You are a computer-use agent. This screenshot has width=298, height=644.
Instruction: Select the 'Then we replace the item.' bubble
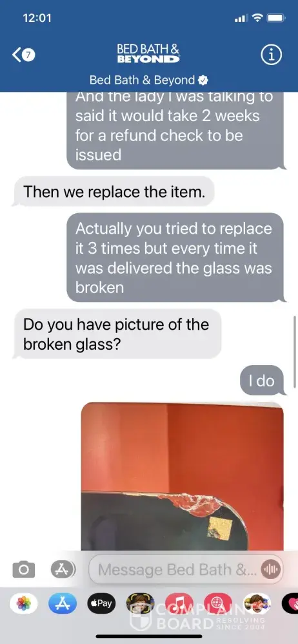pyautogui.click(x=114, y=191)
